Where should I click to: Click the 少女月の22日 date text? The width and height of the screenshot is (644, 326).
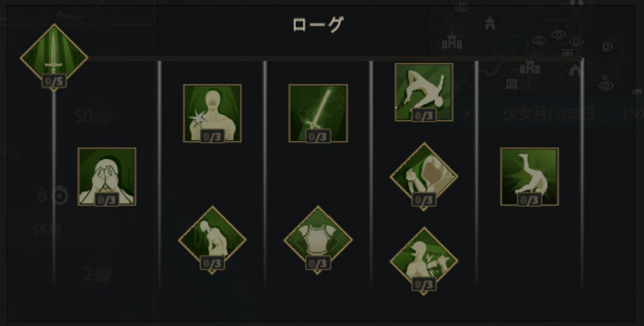pos(549,113)
